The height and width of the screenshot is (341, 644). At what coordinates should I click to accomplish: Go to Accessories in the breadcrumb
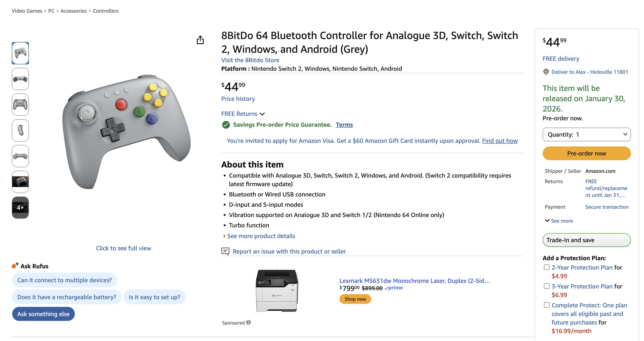point(73,11)
